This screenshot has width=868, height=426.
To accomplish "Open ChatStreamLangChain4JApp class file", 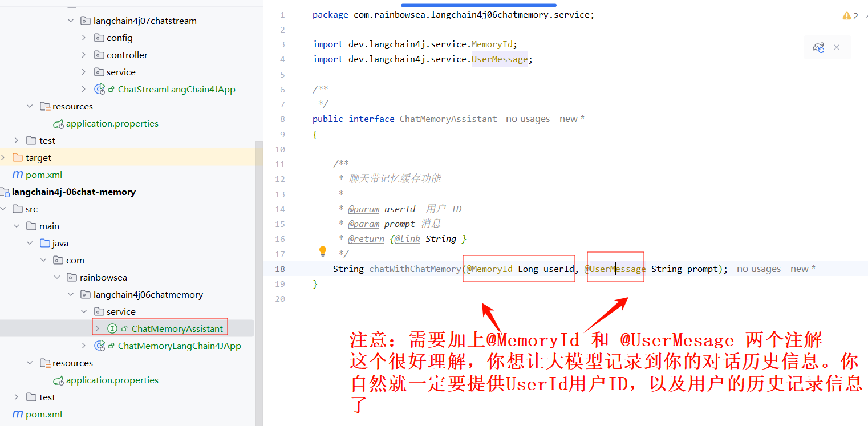I will (176, 90).
